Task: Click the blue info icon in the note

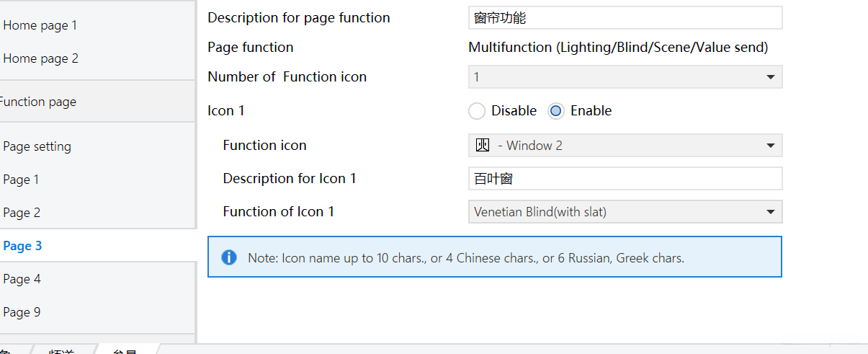Action: pyautogui.click(x=229, y=257)
